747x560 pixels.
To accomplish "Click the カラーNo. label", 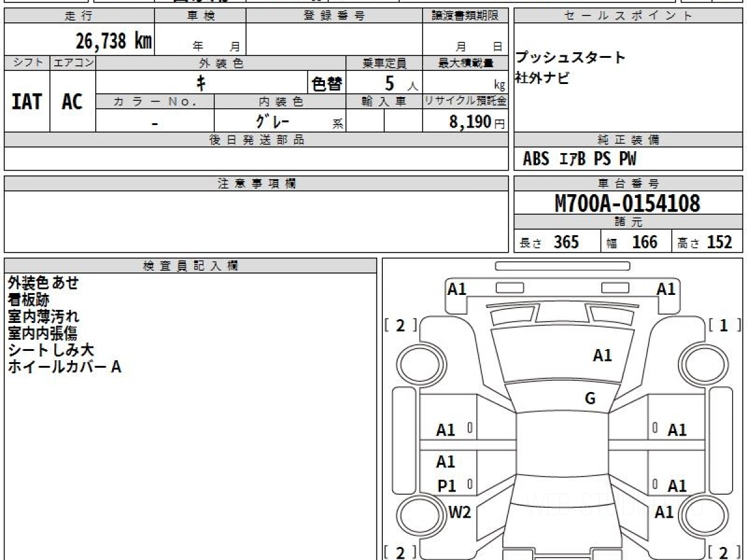I will 155,101.
